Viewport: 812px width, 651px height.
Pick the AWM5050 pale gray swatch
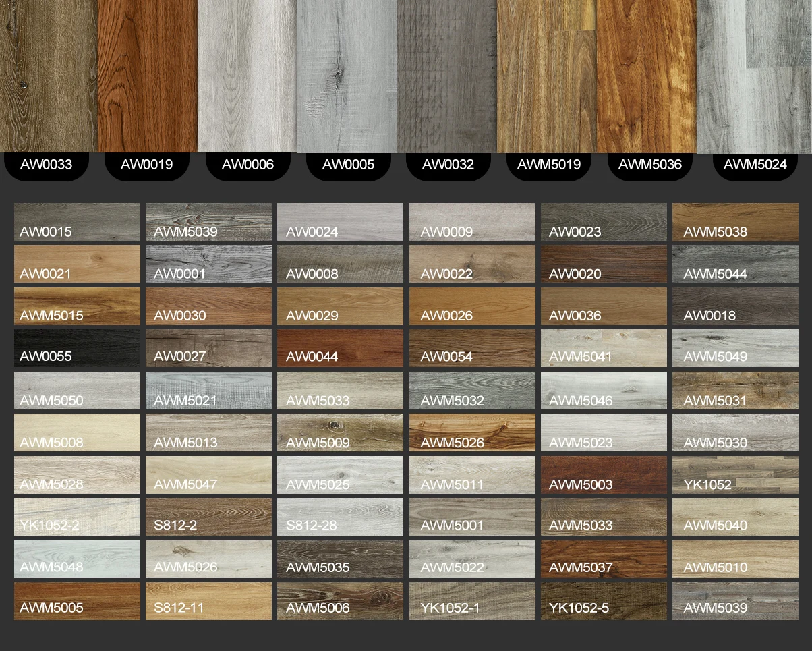[x=77, y=391]
